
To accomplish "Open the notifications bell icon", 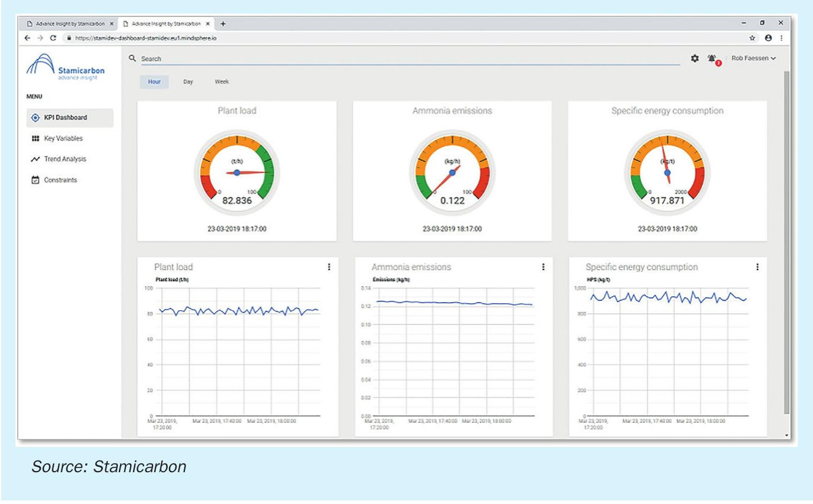I will [713, 59].
